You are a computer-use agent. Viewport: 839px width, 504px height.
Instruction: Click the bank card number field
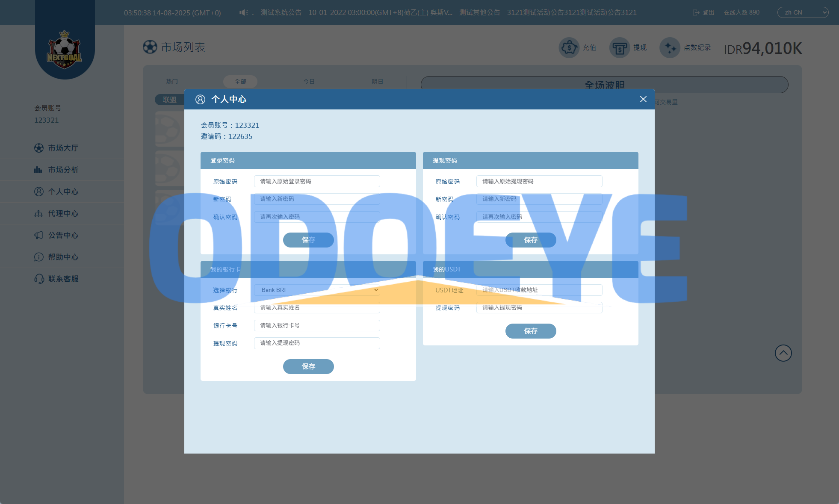[317, 325]
